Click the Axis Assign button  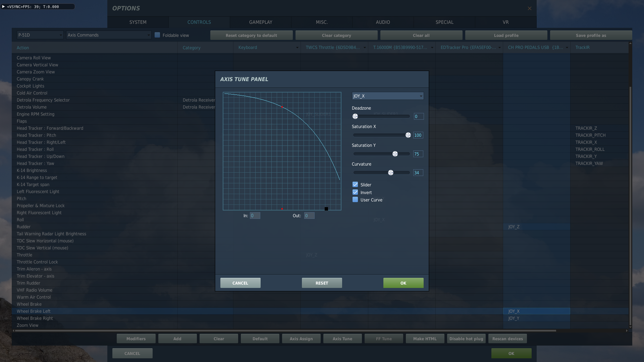coord(301,339)
